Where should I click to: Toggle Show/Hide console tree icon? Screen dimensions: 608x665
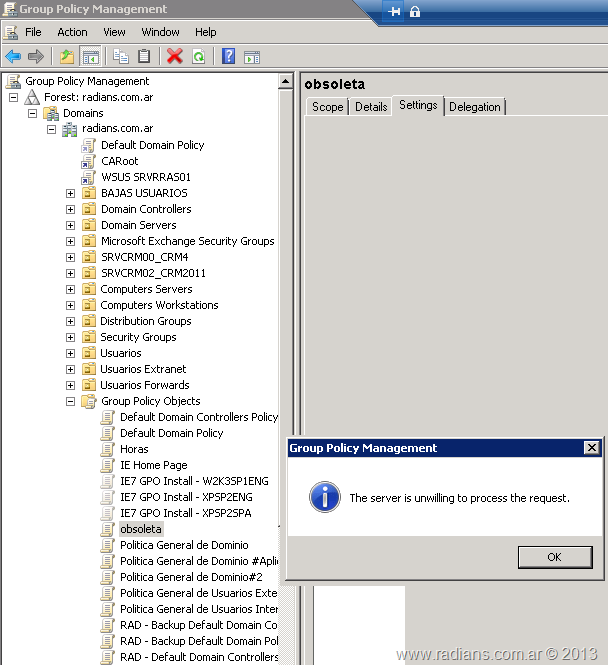point(90,56)
